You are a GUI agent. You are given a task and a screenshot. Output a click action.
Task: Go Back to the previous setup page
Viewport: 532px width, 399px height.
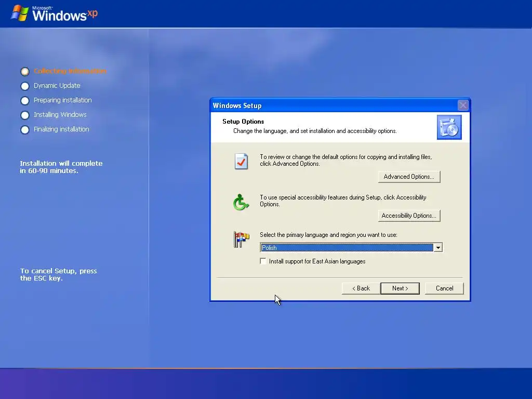coord(361,288)
